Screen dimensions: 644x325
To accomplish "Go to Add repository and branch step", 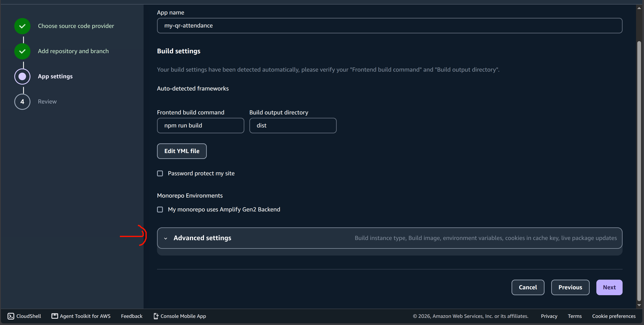I will click(x=73, y=51).
